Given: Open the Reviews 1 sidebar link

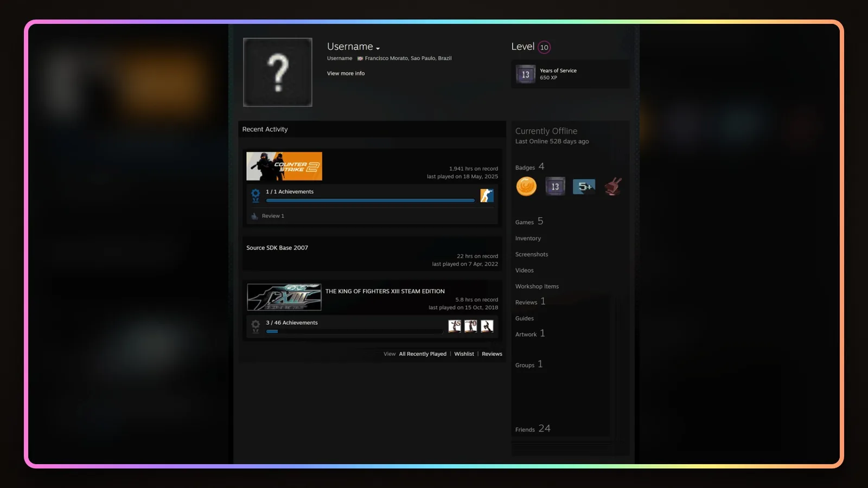Looking at the screenshot, I should tap(531, 301).
